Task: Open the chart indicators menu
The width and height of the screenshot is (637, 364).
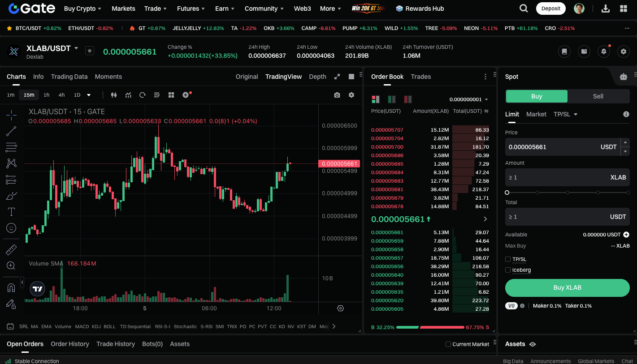Action: [x=128, y=95]
